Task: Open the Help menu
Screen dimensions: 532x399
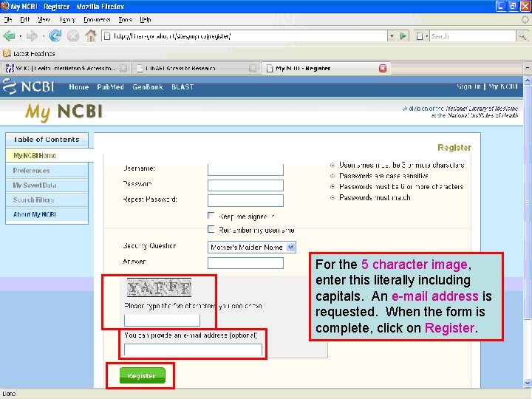Action: pos(146,19)
